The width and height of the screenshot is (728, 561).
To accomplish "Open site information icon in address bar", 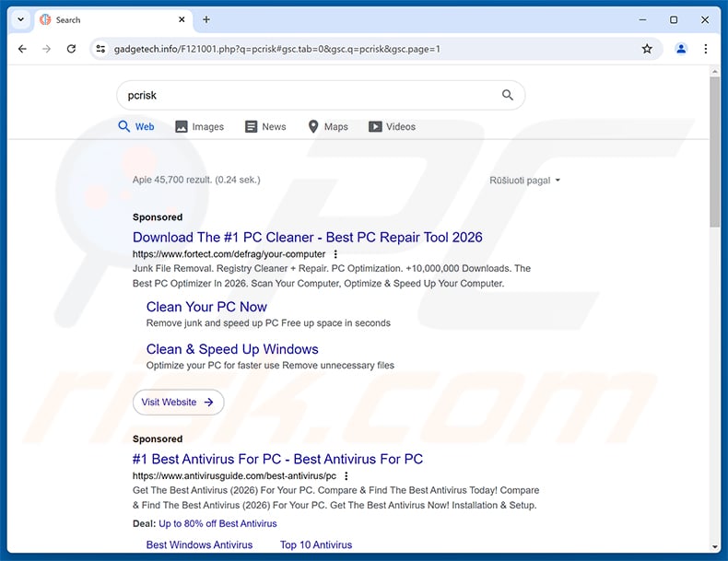I will pyautogui.click(x=100, y=49).
